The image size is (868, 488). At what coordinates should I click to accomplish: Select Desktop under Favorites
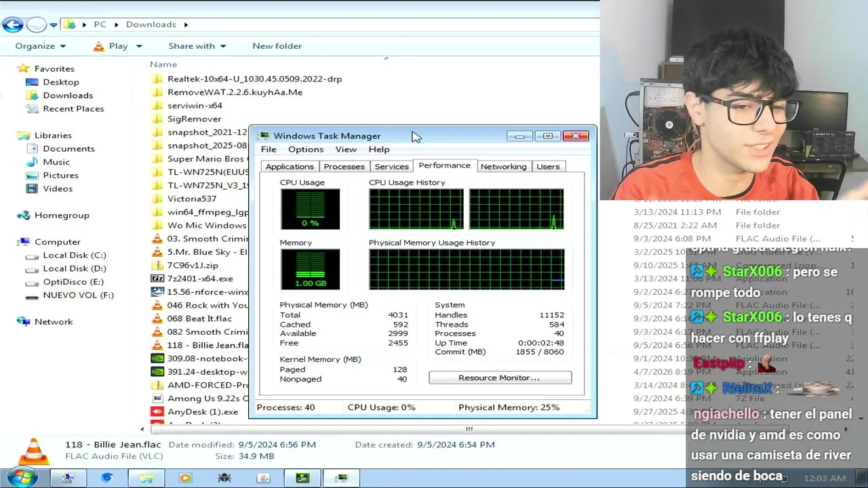(61, 82)
